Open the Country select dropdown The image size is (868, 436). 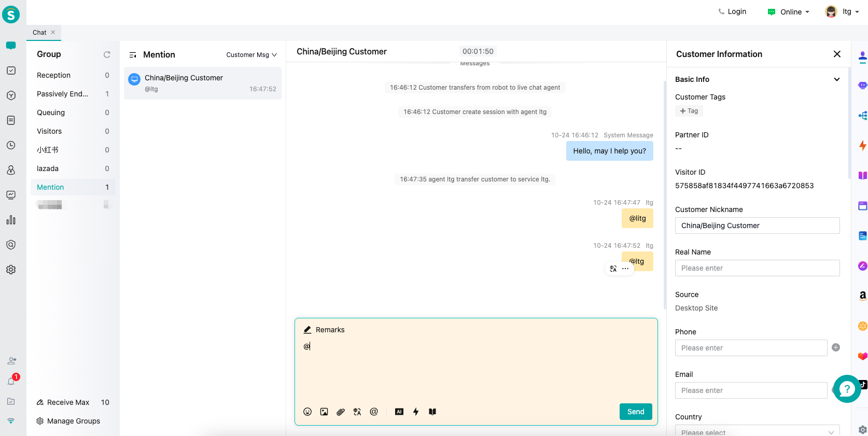(x=757, y=431)
